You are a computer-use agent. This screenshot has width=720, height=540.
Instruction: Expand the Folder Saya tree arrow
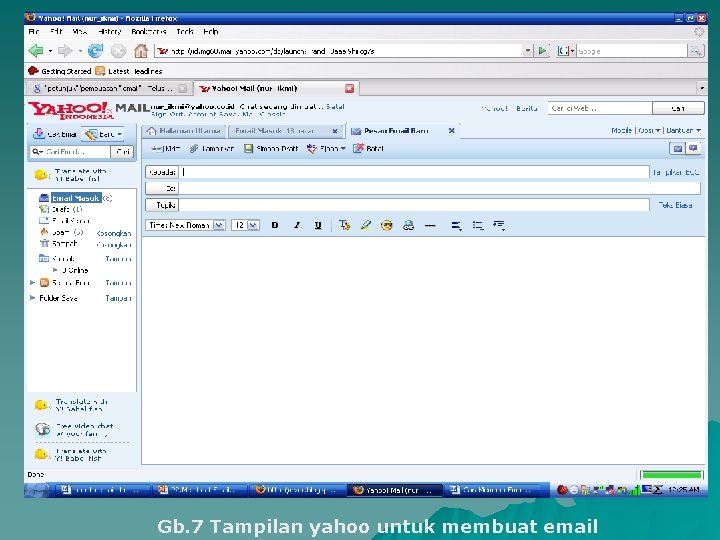tap(32, 298)
